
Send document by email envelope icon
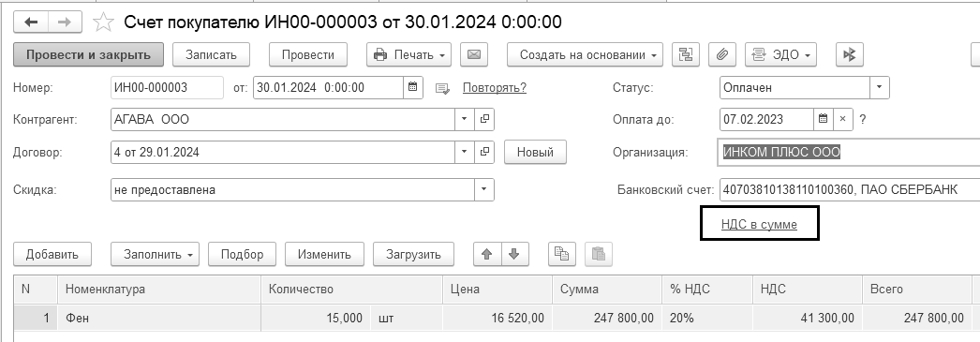(x=474, y=55)
